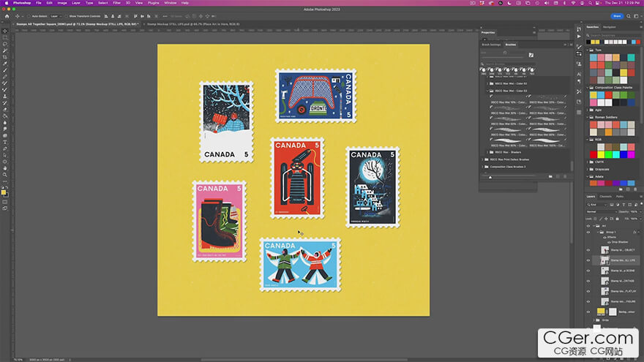The height and width of the screenshot is (362, 644).
Task: Collapse the Tom swatch group
Action: [588, 50]
